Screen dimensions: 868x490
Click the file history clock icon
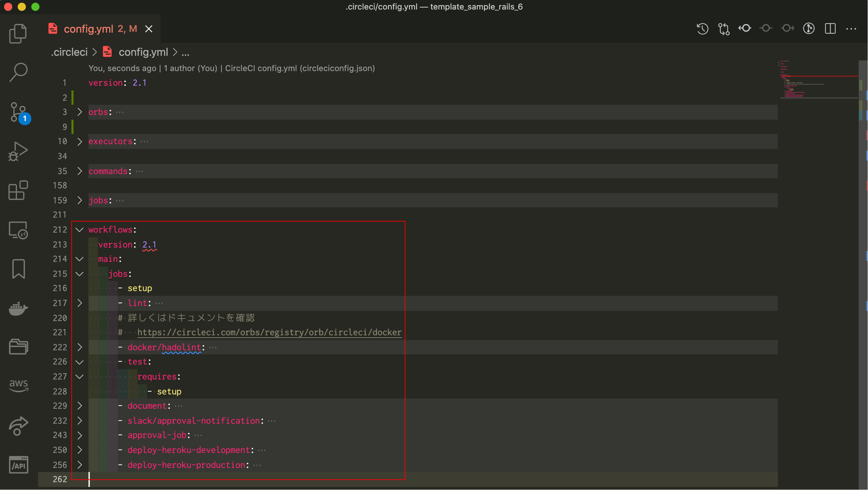pos(702,29)
